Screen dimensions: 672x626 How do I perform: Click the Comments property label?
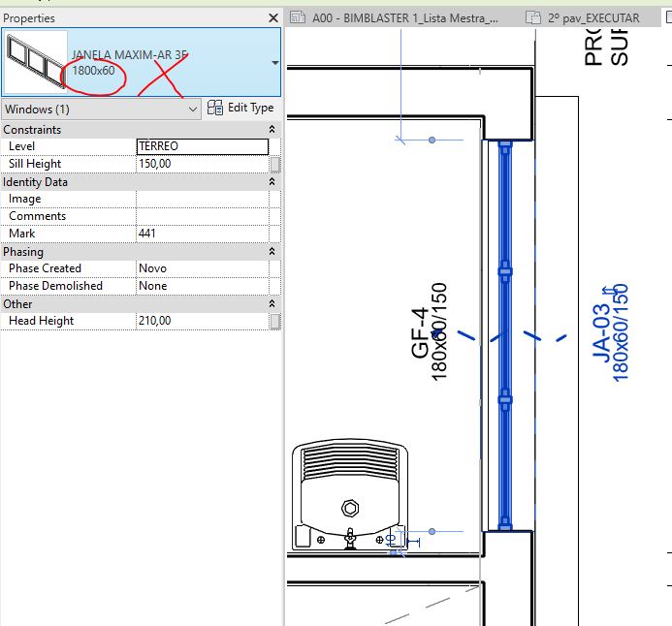(x=37, y=216)
